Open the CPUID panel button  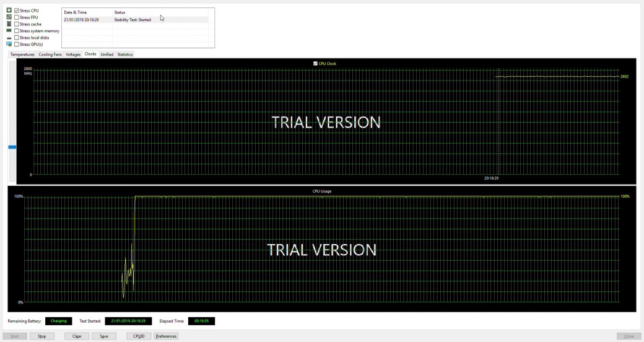tap(139, 336)
